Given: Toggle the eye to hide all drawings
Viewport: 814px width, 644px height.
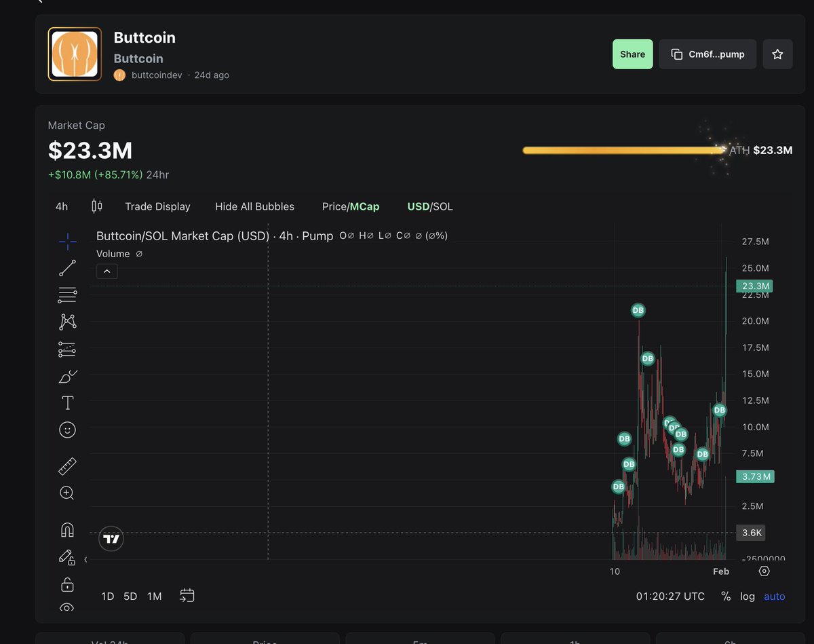Looking at the screenshot, I should pos(66,607).
